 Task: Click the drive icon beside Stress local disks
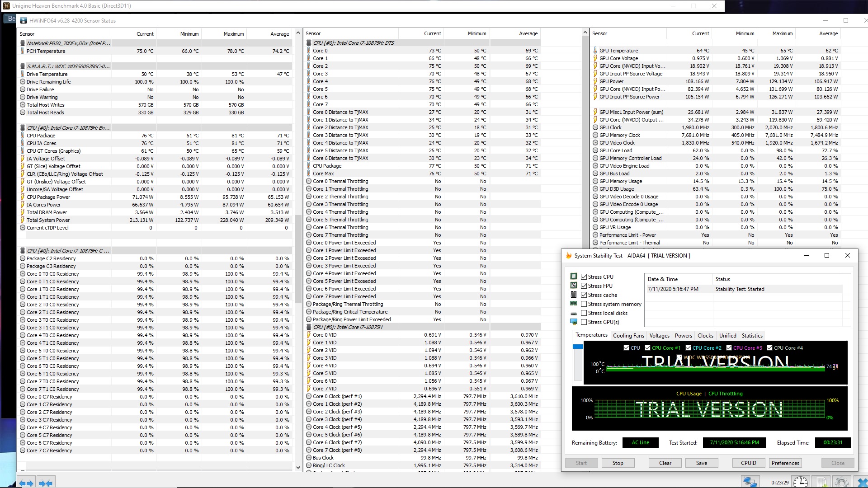pos(574,313)
